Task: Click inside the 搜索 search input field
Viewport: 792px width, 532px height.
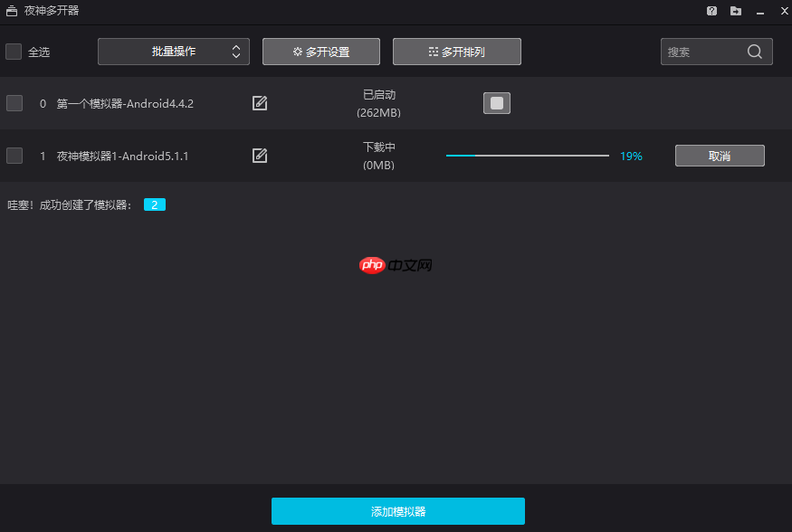Action: pos(706,52)
